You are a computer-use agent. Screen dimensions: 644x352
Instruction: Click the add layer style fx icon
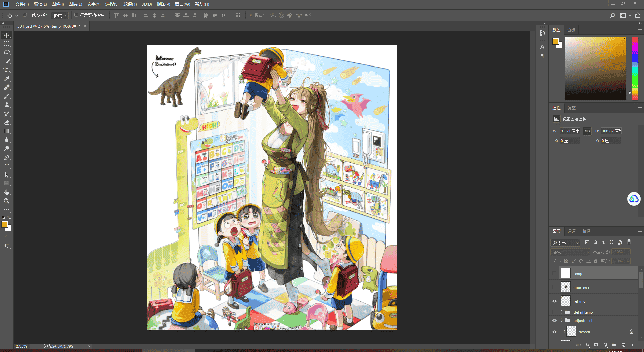coord(587,345)
